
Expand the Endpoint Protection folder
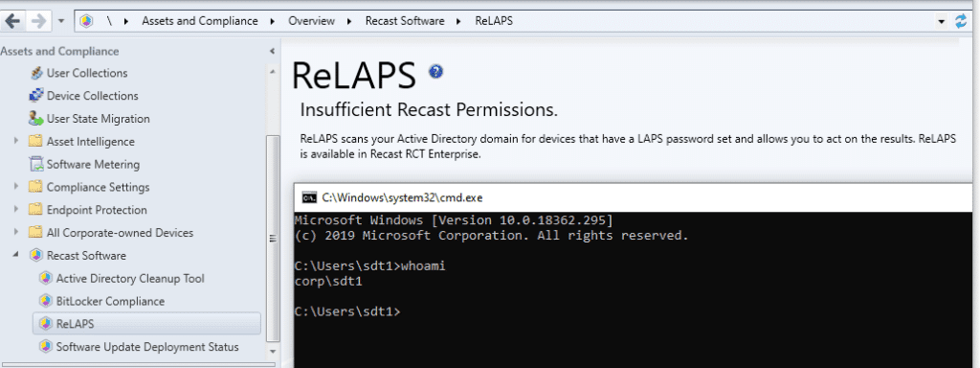point(16,210)
